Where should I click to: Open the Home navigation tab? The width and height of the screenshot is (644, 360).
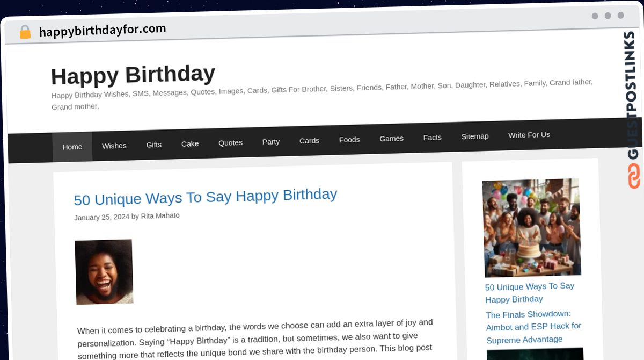coord(72,146)
